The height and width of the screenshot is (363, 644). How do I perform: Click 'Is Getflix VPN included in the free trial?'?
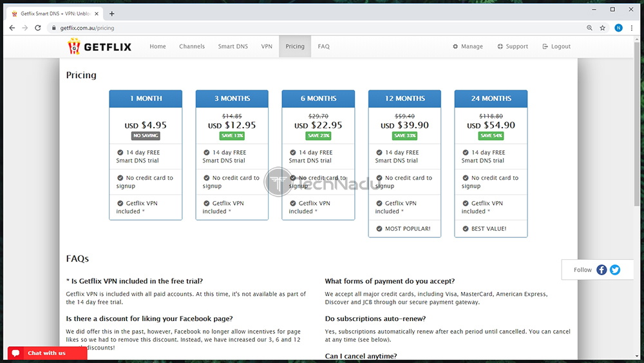tap(135, 281)
